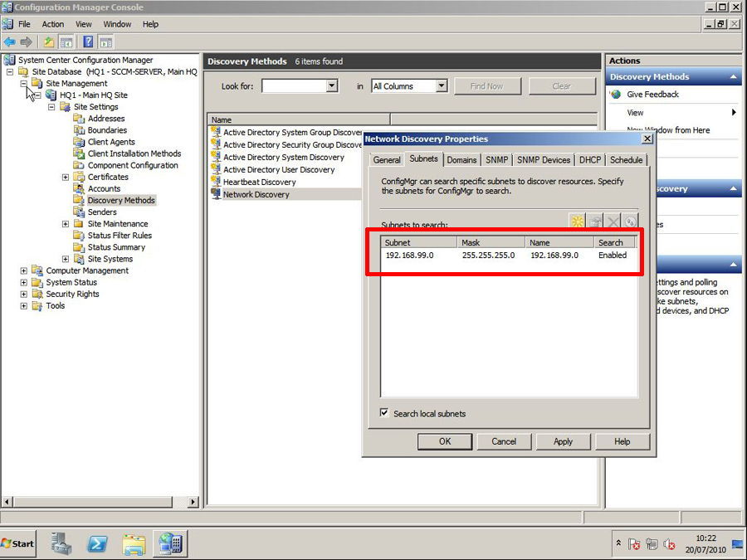
Task: Collapse the Site Settings node
Action: (51, 107)
